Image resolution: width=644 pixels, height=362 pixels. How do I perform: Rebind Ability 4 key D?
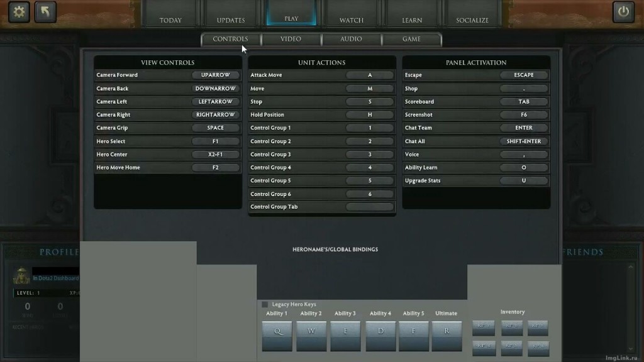point(380,336)
